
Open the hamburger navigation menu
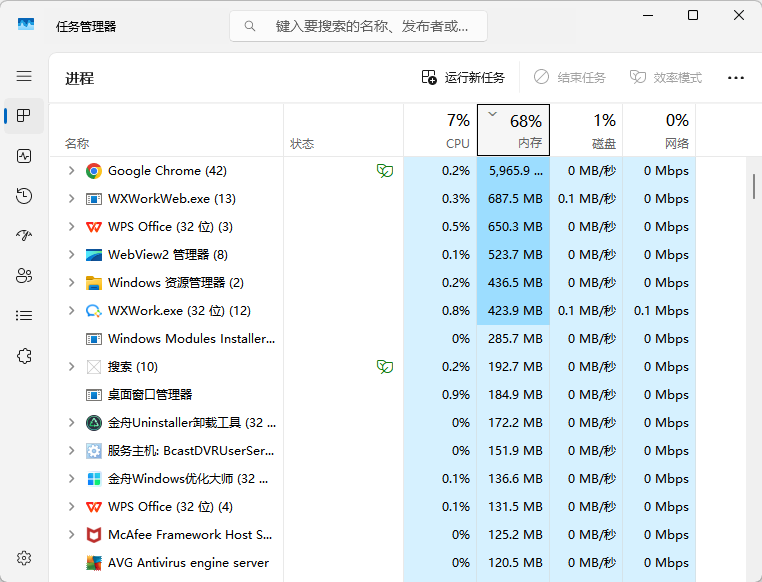tap(24, 76)
